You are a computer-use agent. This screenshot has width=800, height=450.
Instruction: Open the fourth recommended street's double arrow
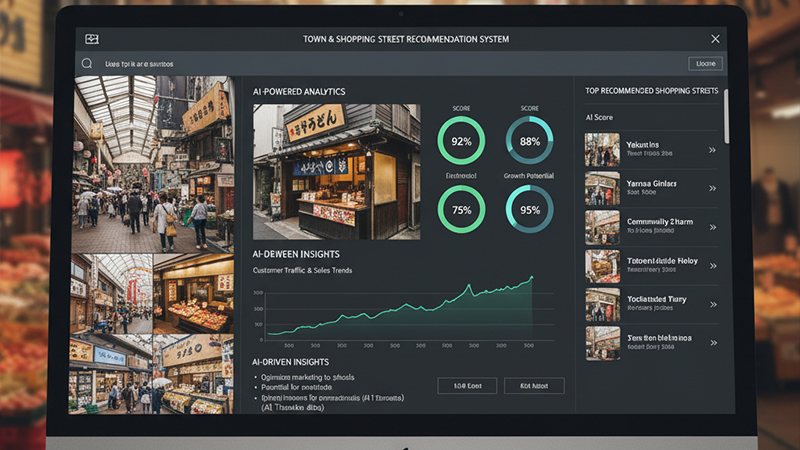click(712, 265)
